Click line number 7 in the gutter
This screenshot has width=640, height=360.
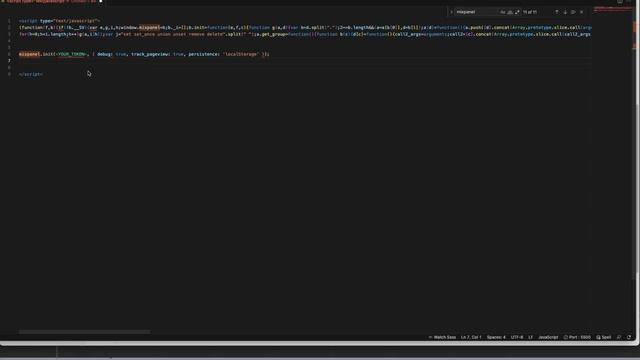9,61
